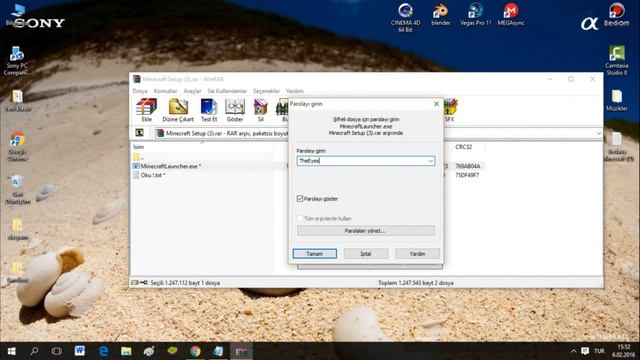
Task: Open the CINEMA 4D desktop shortcut
Action: (405, 17)
